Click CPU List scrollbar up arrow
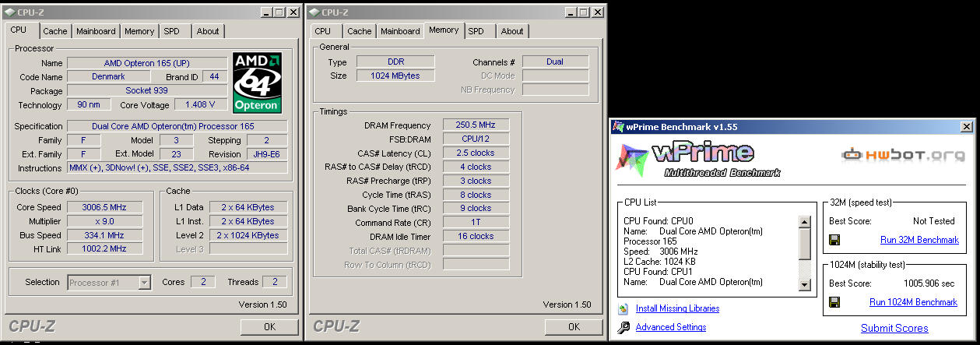This screenshot has width=980, height=345. [x=805, y=222]
